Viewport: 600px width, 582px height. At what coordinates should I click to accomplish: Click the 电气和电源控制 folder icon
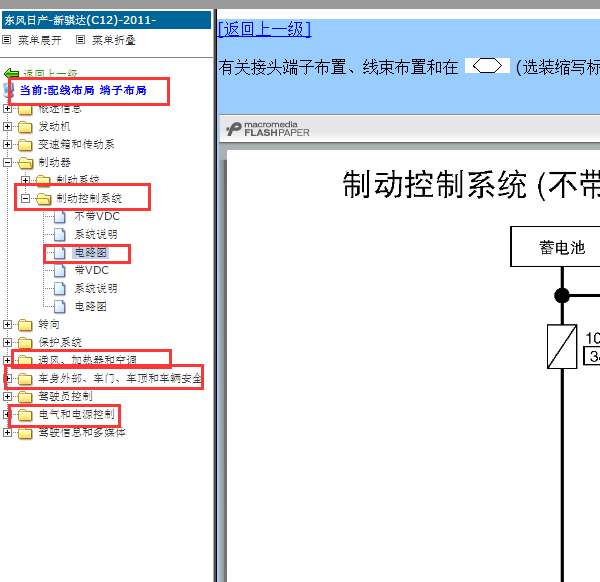click(25, 414)
